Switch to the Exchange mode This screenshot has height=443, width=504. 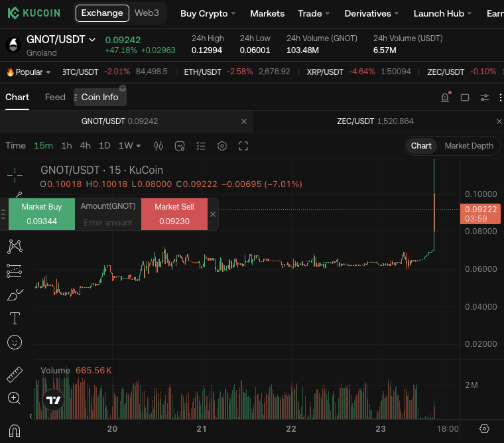102,13
